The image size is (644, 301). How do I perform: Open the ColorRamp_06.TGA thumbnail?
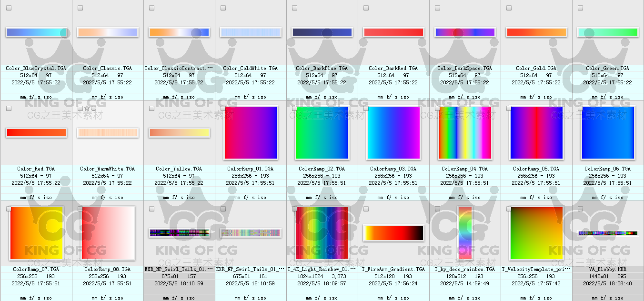point(608,133)
